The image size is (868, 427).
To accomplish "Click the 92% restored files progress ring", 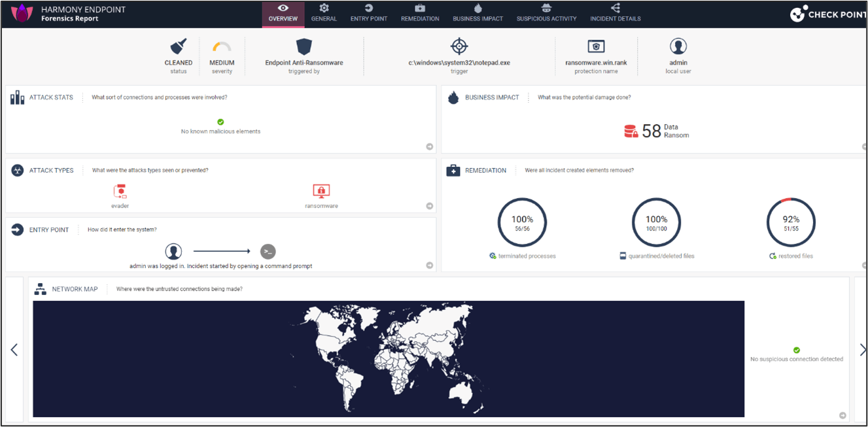I will pos(791,223).
